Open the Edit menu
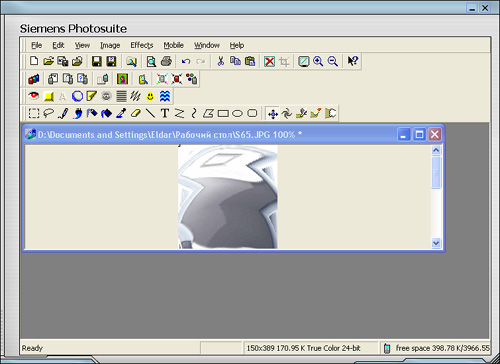This screenshot has width=500, height=364. coord(58,45)
